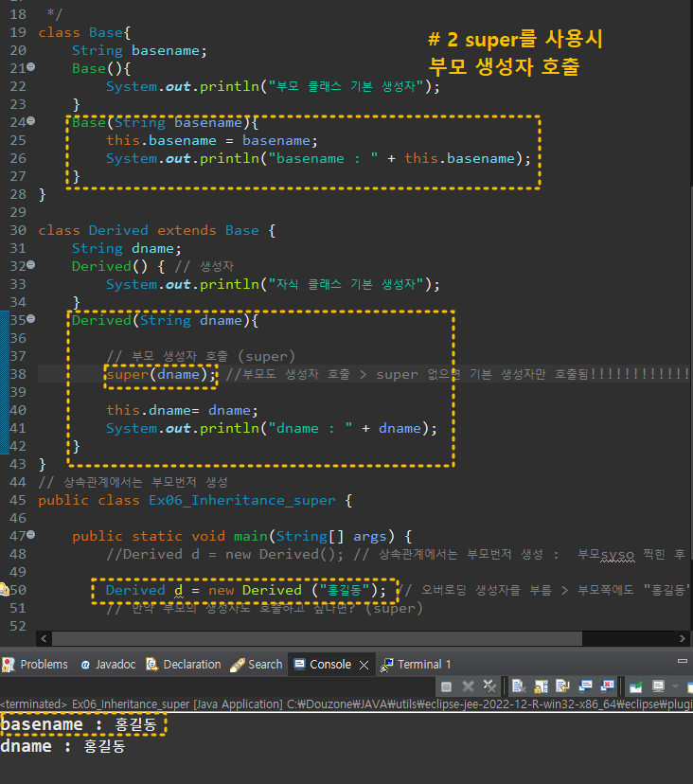This screenshot has width=693, height=784.
Task: Click the 'super(dname);' statement on line 38
Action: [x=162, y=375]
